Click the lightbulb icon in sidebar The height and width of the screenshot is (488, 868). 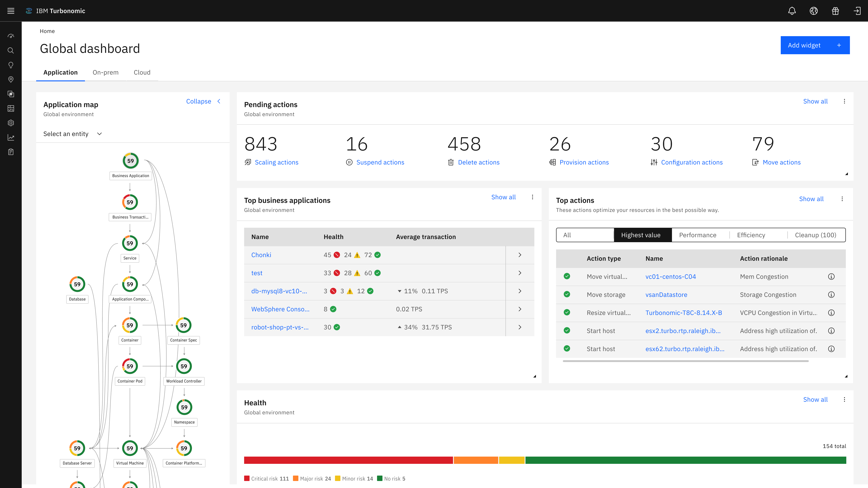[11, 65]
